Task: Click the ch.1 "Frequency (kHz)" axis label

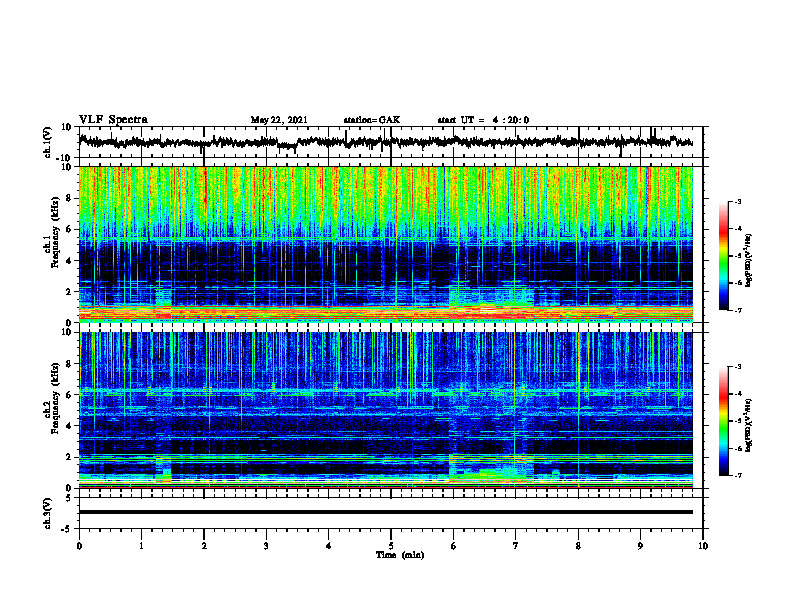Action: click(x=55, y=232)
